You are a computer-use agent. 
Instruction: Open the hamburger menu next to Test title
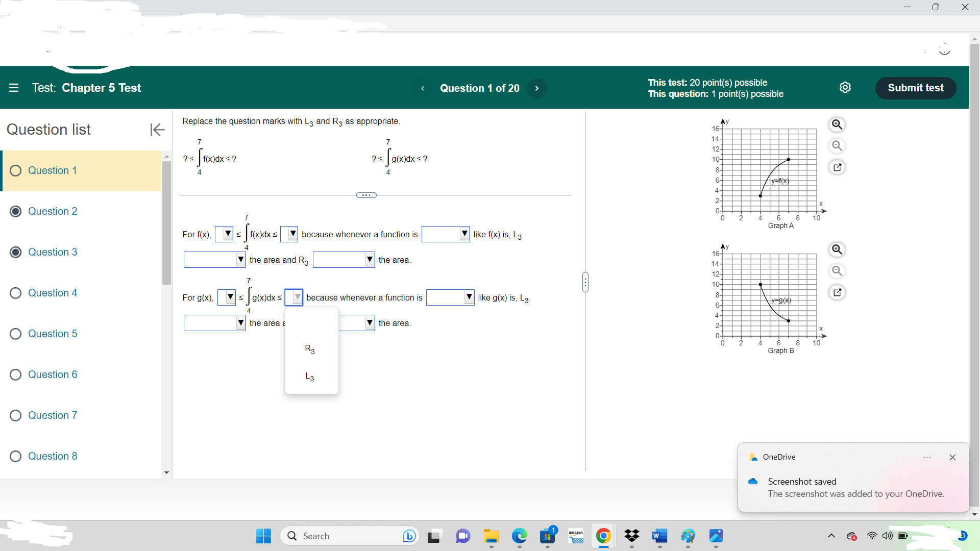pos(14,88)
